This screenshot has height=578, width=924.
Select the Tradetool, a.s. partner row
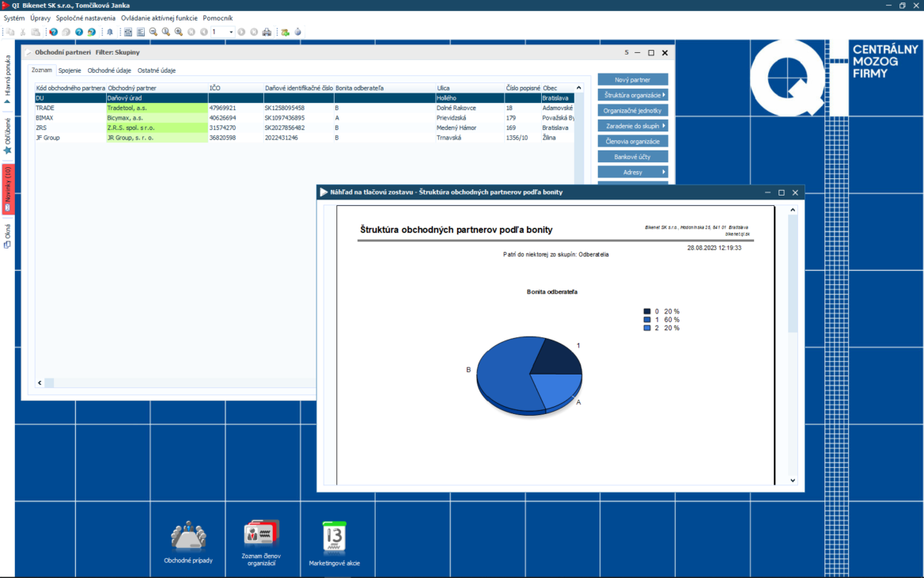(x=127, y=108)
